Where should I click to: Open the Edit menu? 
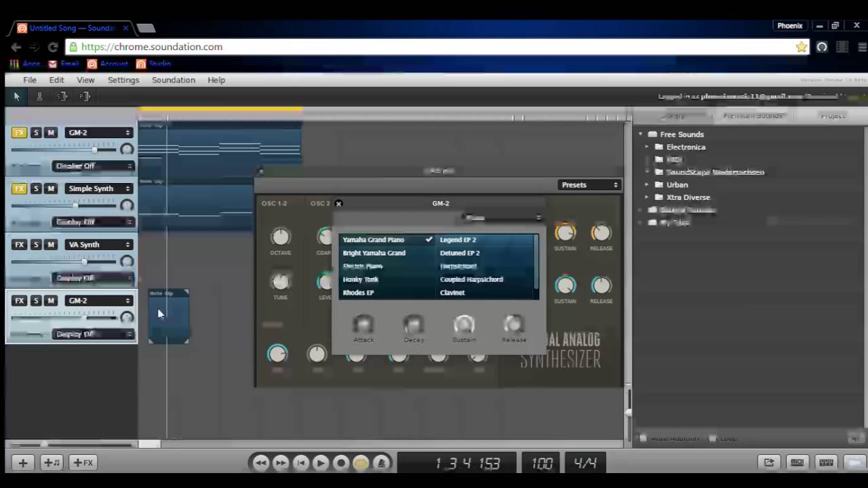tap(56, 80)
